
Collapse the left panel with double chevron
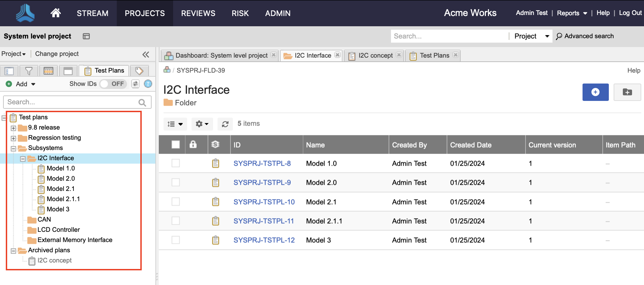(x=146, y=54)
